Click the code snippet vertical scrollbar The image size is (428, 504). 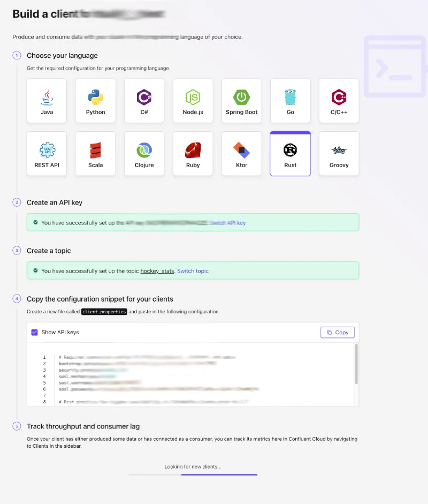pos(356,364)
